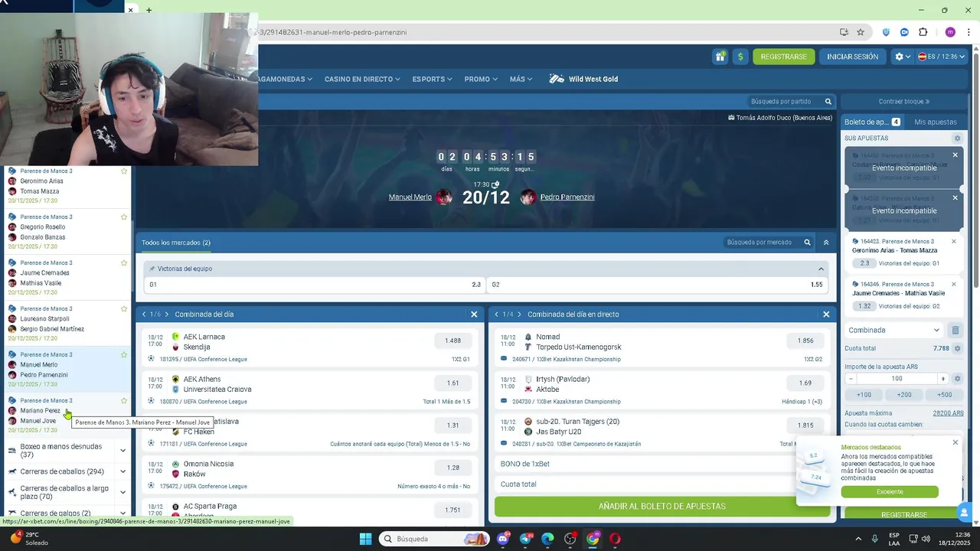The height and width of the screenshot is (551, 980).
Task: Select the Boleto de apuestas tab
Action: point(873,122)
